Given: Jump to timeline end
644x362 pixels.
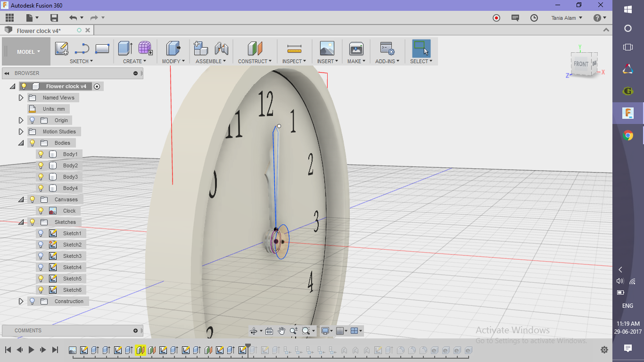Looking at the screenshot, I should (55, 350).
